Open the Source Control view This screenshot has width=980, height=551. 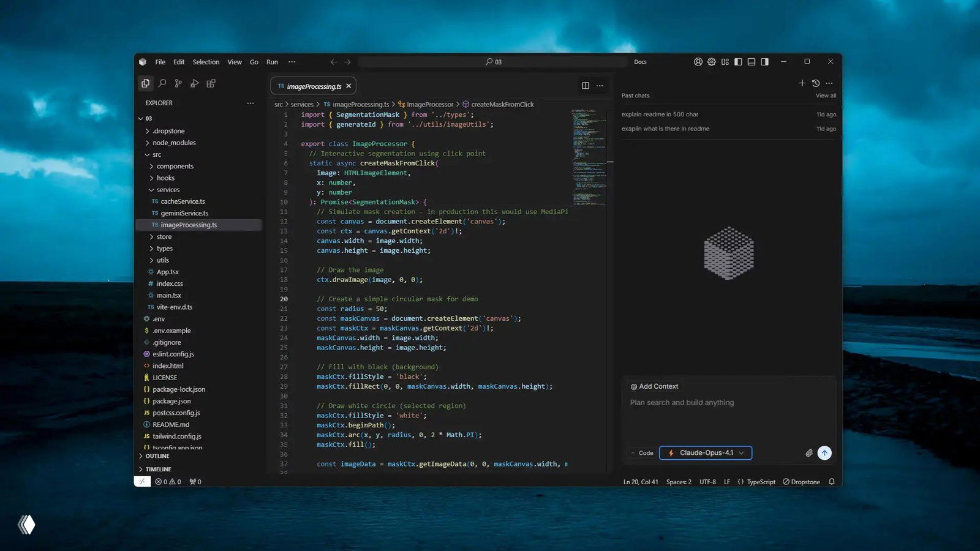(x=178, y=83)
